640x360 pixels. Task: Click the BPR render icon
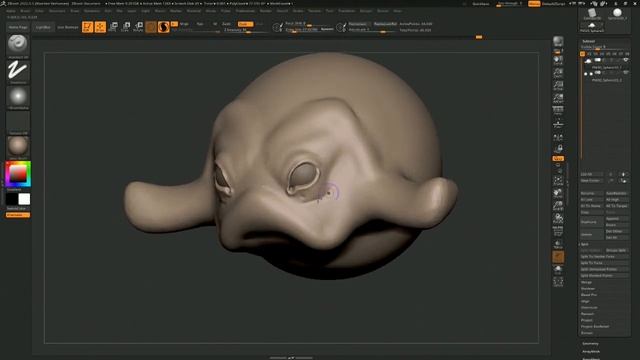[558, 42]
